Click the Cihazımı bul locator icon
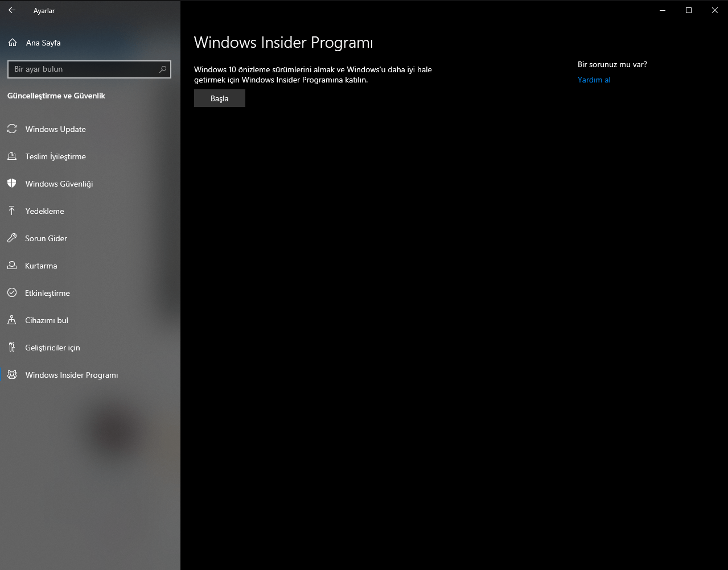This screenshot has width=728, height=570. pos(12,320)
